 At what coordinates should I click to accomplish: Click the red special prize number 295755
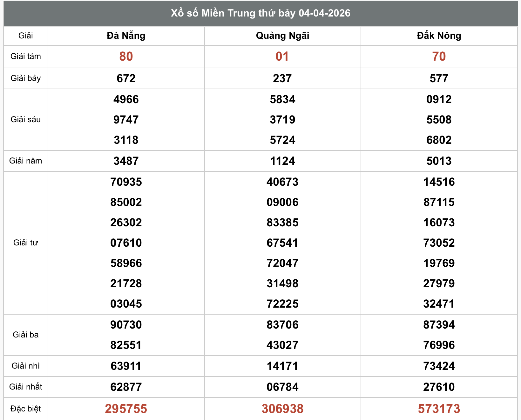click(126, 409)
